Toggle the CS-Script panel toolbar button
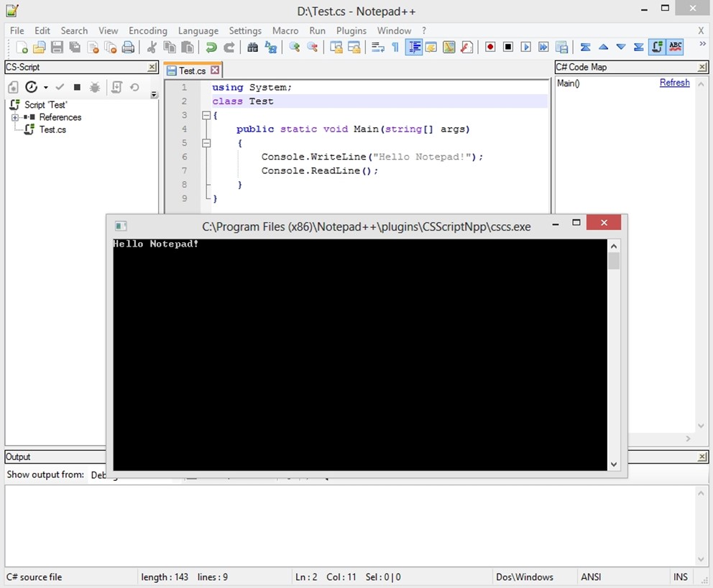This screenshot has width=713, height=588. click(657, 47)
